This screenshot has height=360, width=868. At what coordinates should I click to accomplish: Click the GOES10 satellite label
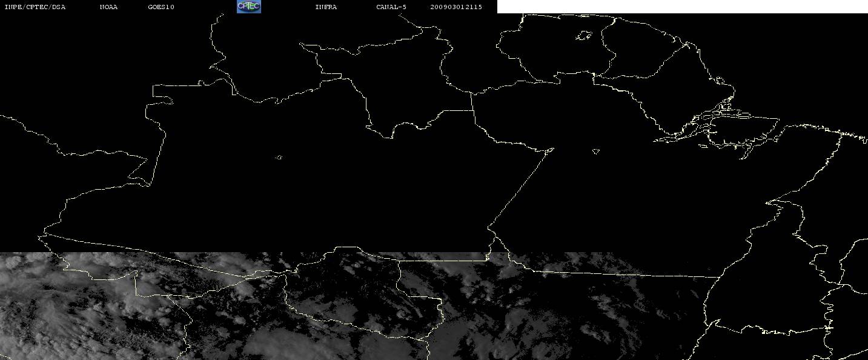coord(161,7)
